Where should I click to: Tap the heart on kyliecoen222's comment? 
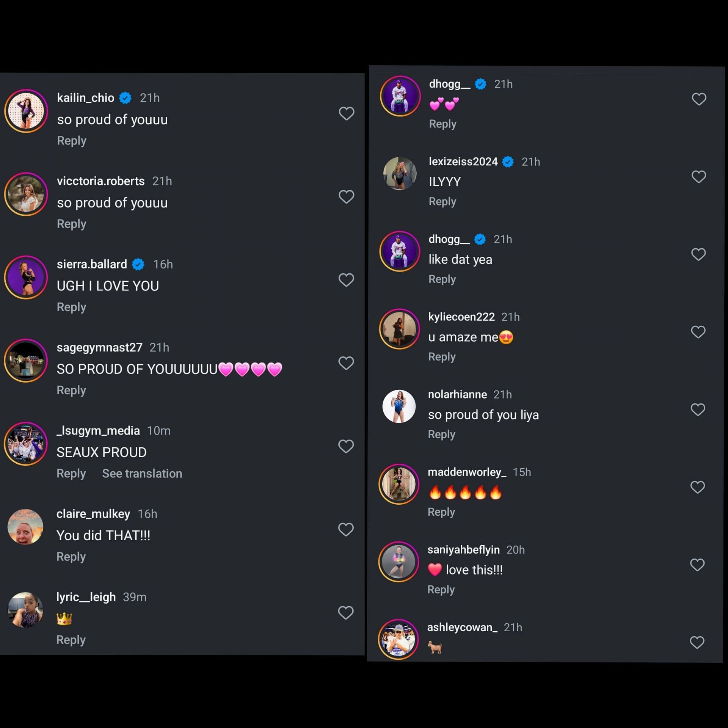698,332
